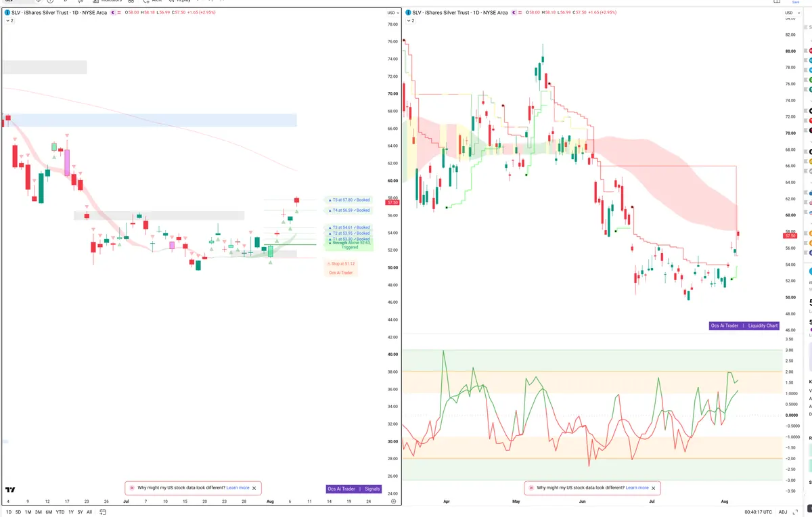Click the Stop at 51.12 label
This screenshot has width=812, height=517.
coord(342,264)
